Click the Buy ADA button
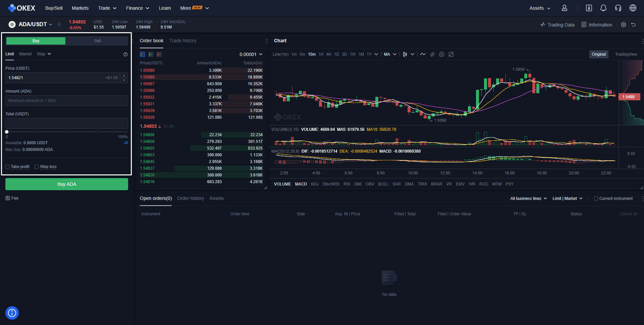Viewport: 644px width, 325px height. (67, 184)
